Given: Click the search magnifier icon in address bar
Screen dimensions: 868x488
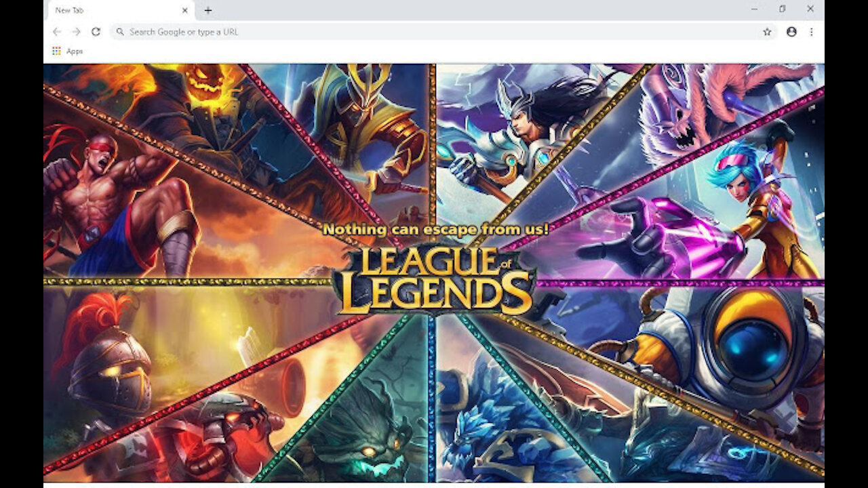Looking at the screenshot, I should pos(120,32).
